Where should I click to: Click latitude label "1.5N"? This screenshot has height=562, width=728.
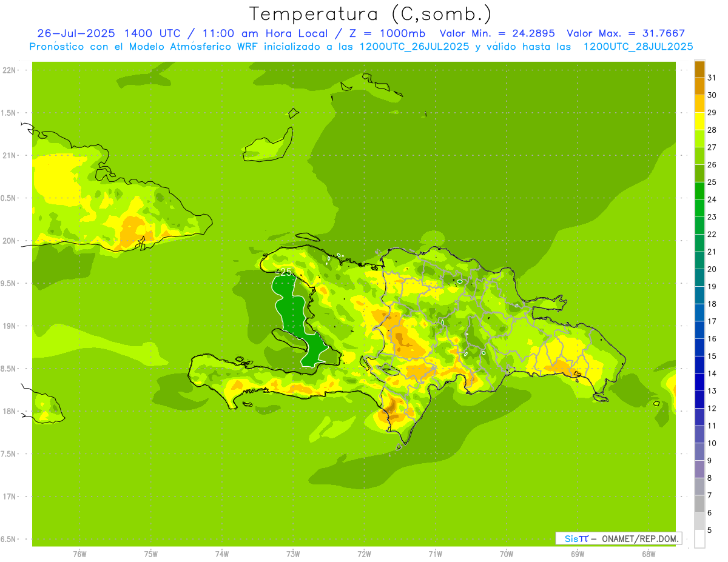click(x=8, y=113)
